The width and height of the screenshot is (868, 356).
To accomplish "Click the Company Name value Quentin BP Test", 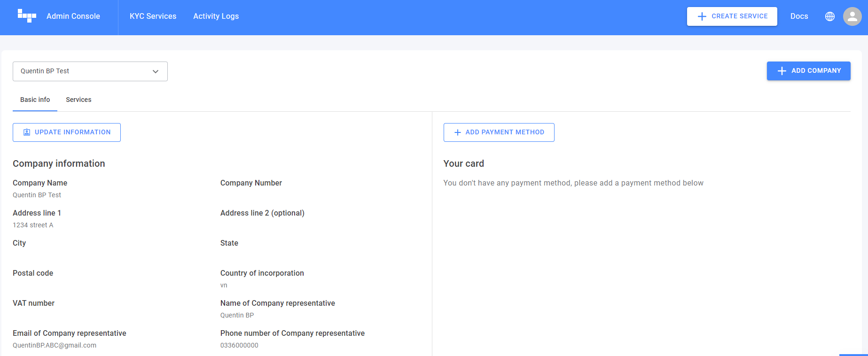I will 37,195.
